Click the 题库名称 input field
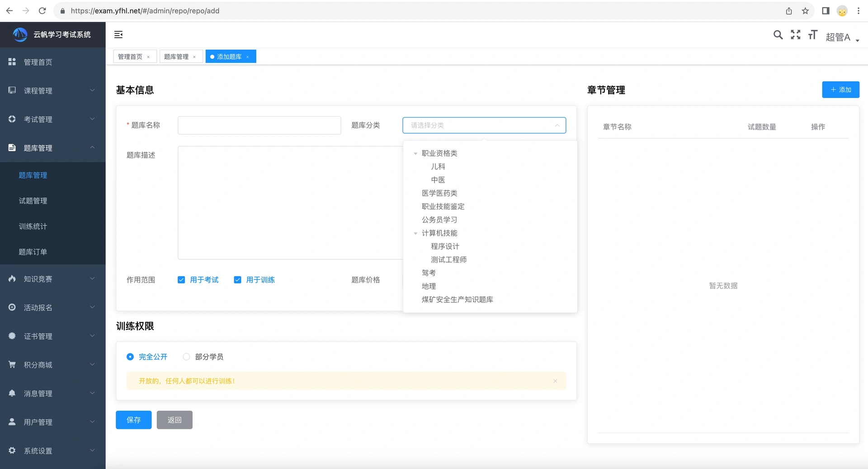The image size is (868, 469). pyautogui.click(x=259, y=125)
